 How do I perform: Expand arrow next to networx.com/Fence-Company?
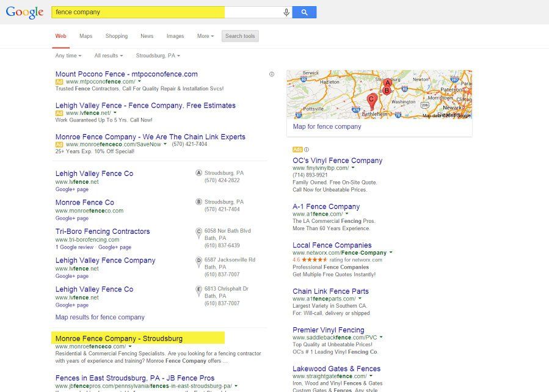coord(391,253)
